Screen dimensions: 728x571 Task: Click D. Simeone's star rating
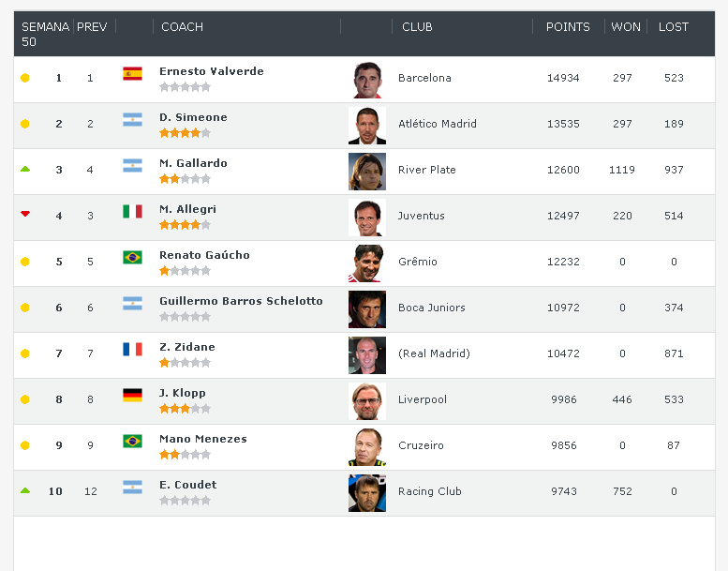[x=185, y=133]
